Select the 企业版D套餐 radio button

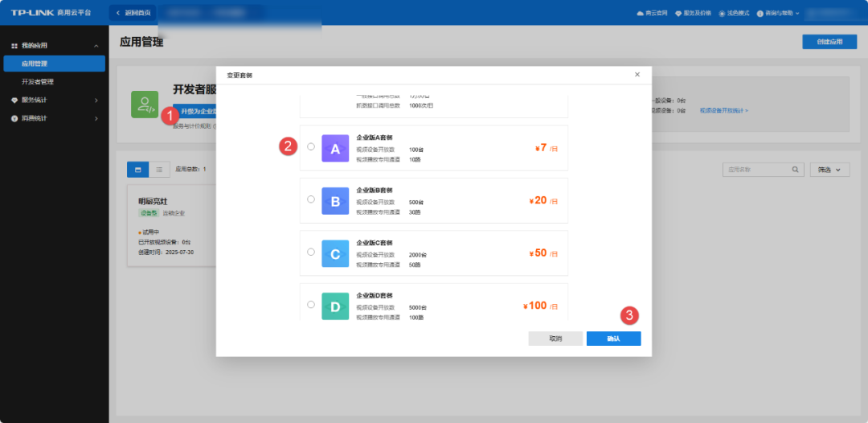coord(311,305)
